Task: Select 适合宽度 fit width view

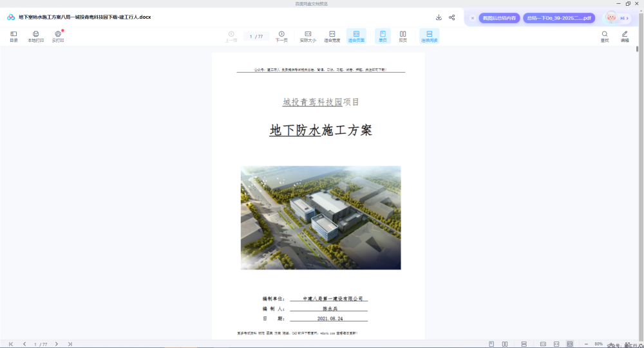Action: 332,37
